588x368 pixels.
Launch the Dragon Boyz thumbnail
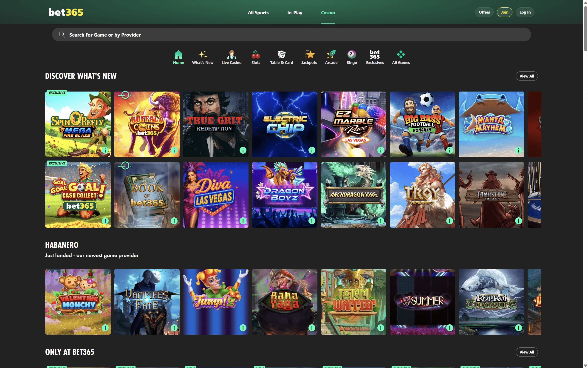[x=285, y=195]
